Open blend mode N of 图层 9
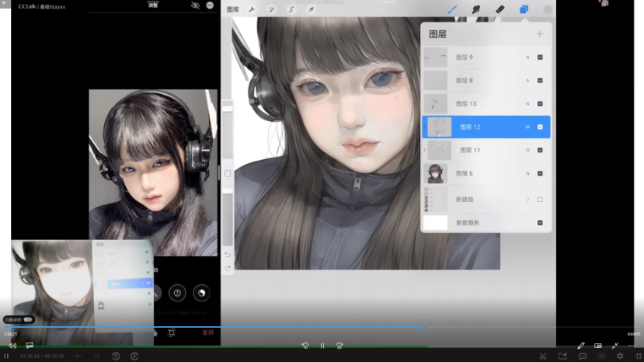This screenshot has height=362, width=644. point(527,57)
